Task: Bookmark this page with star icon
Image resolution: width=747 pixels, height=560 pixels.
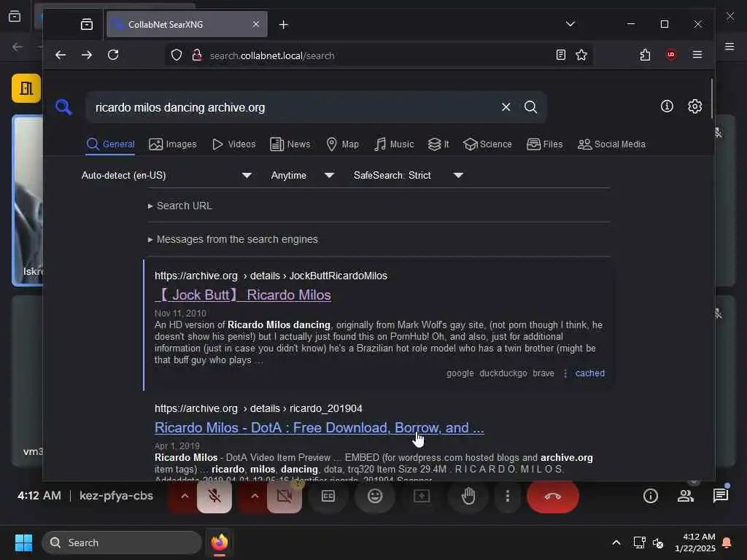Action: click(581, 55)
